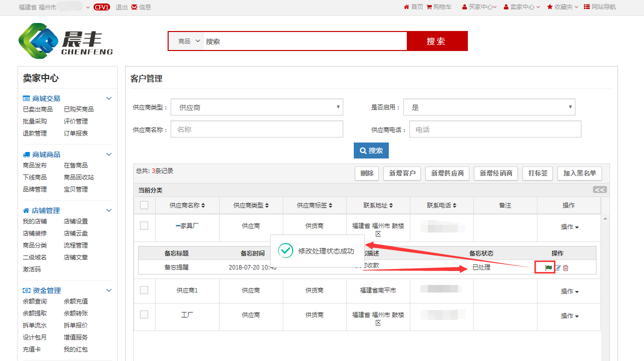
Task: Open the 店铺设置 sidebar link
Action: pyautogui.click(x=76, y=221)
